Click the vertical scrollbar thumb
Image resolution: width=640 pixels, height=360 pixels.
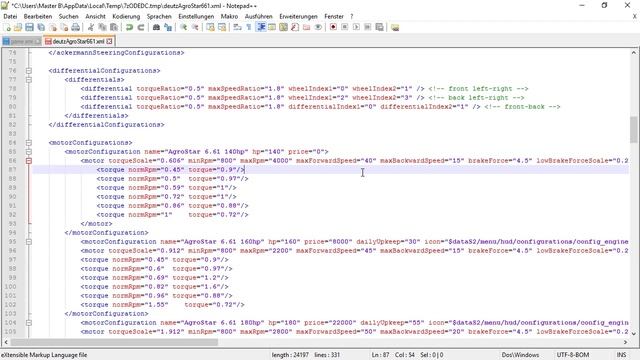(x=633, y=130)
